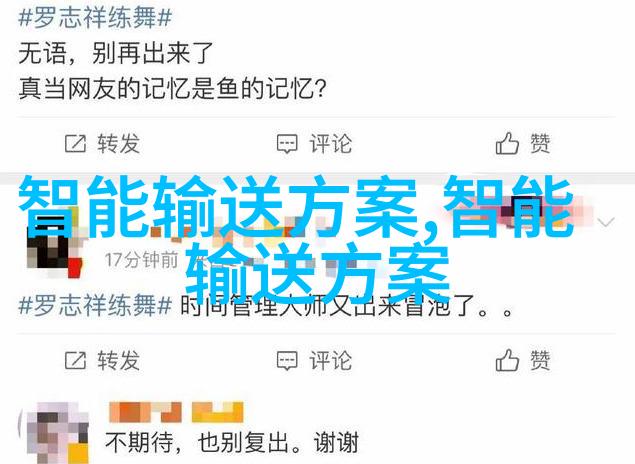The image size is (635, 464).
Task: Open #罗志祥练舞# hashtag in second post
Action: click(x=95, y=305)
